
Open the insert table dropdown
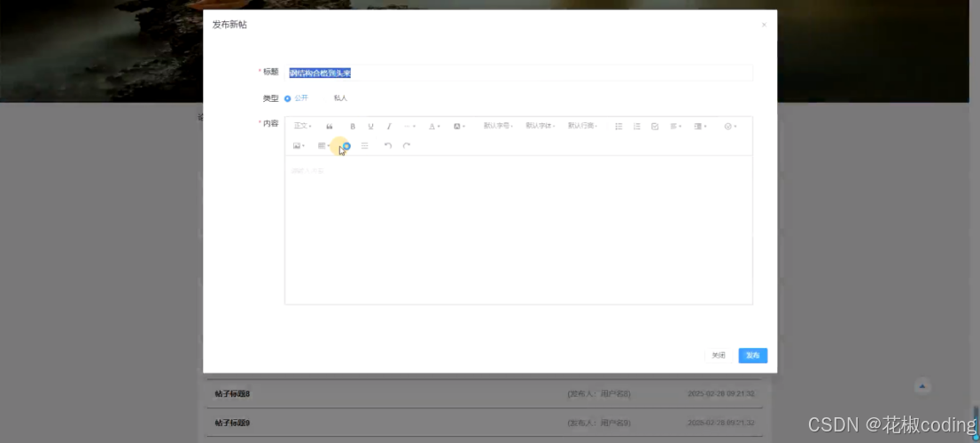(323, 145)
